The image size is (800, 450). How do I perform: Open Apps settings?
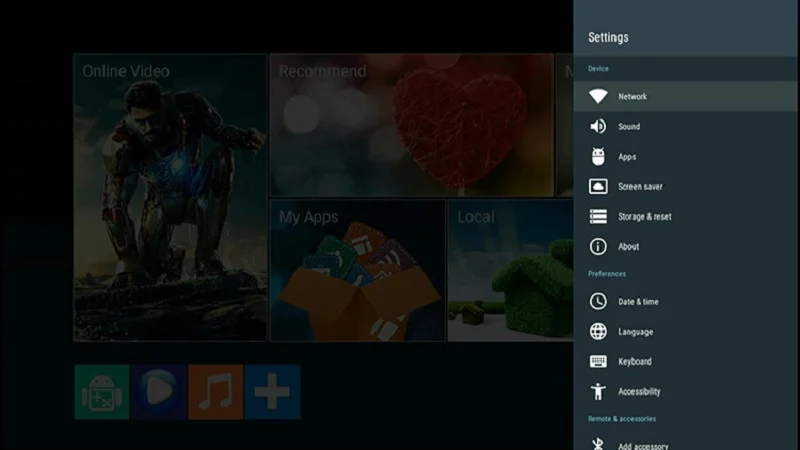tap(686, 156)
